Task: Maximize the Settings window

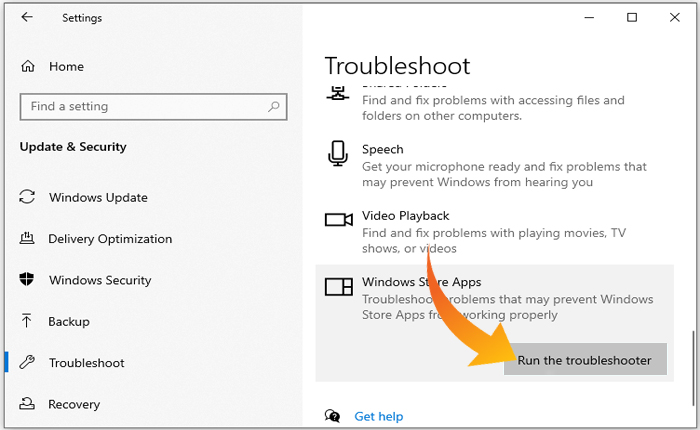Action: click(x=632, y=18)
